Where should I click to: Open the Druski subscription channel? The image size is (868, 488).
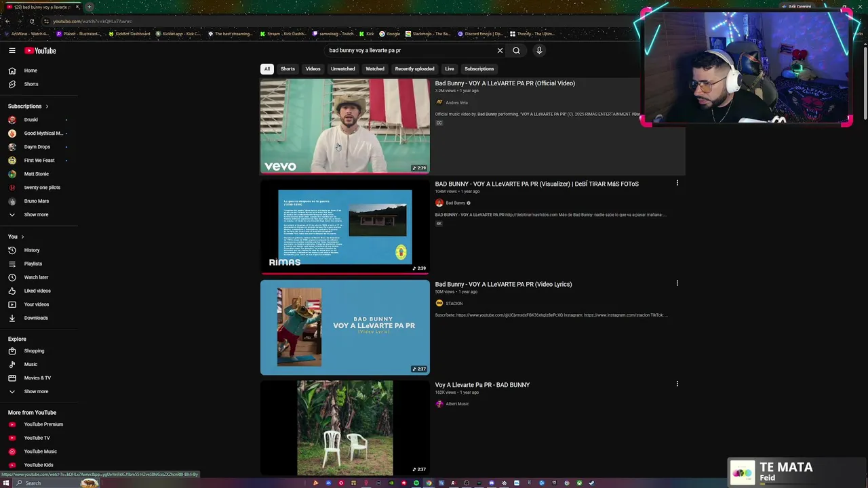click(x=38, y=120)
